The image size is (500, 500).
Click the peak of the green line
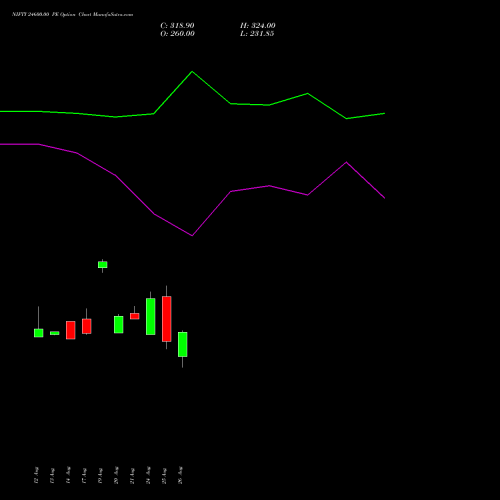point(192,71)
